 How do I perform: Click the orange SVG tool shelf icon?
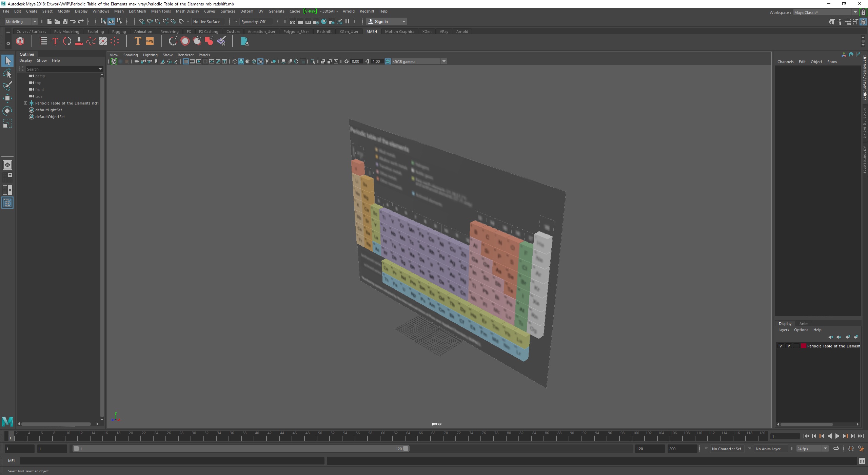tap(150, 41)
